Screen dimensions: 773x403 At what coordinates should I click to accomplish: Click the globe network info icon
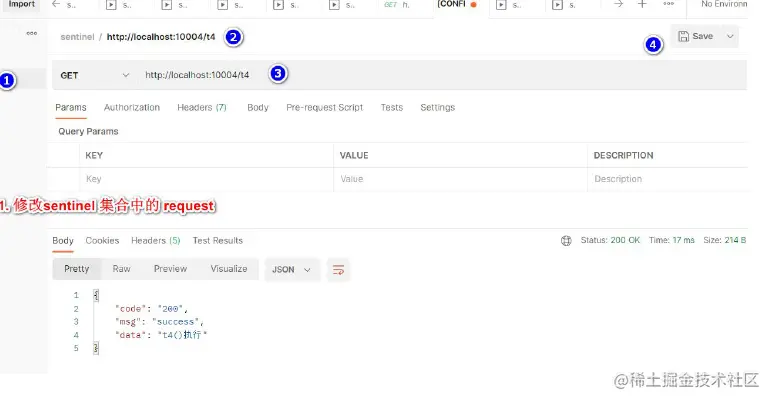[566, 241]
